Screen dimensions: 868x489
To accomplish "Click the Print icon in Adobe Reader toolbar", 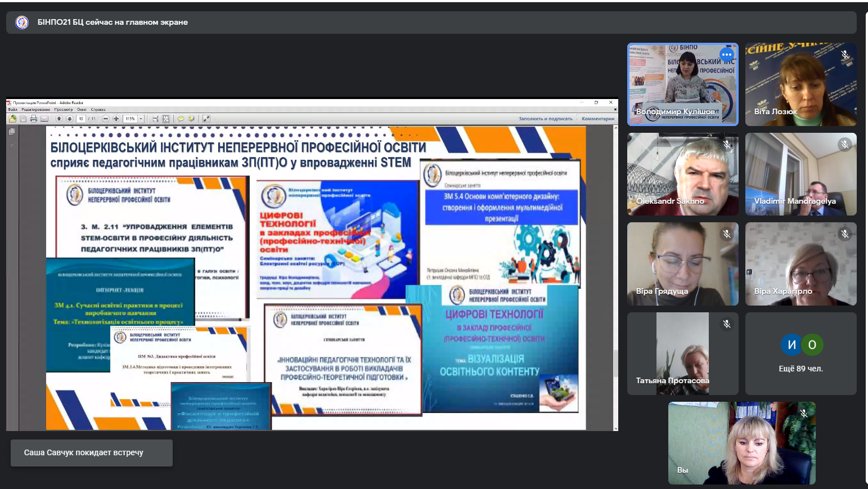I will 34,119.
